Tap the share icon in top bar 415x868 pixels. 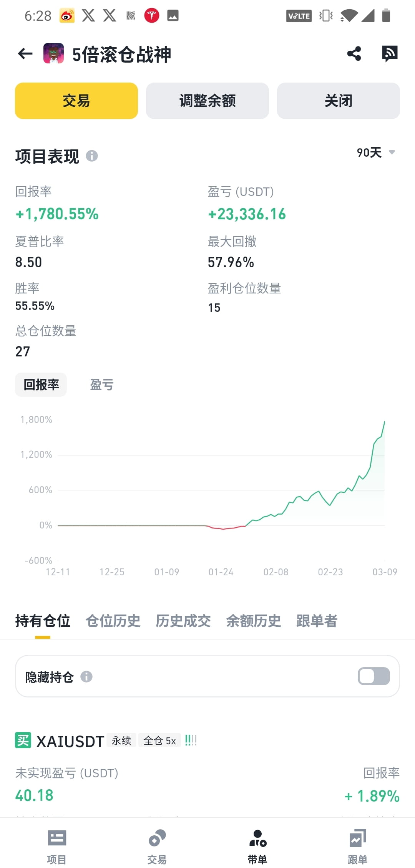click(353, 54)
